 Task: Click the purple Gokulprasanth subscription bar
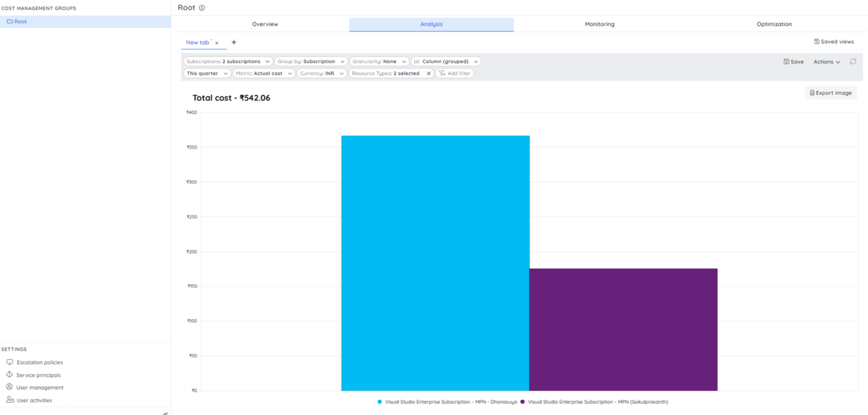point(623,330)
